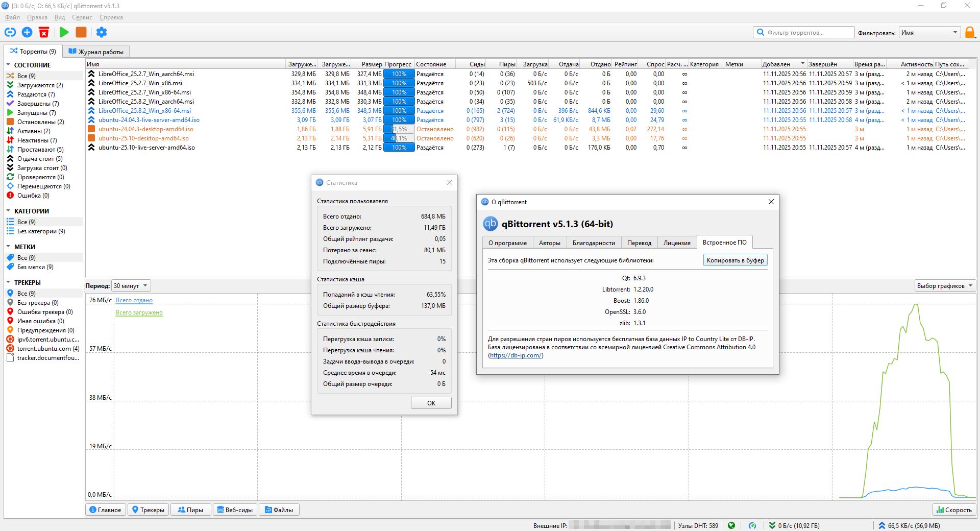Toggle the interface lock padlock icon
Image resolution: width=980 pixels, height=531 pixels.
pos(970,33)
